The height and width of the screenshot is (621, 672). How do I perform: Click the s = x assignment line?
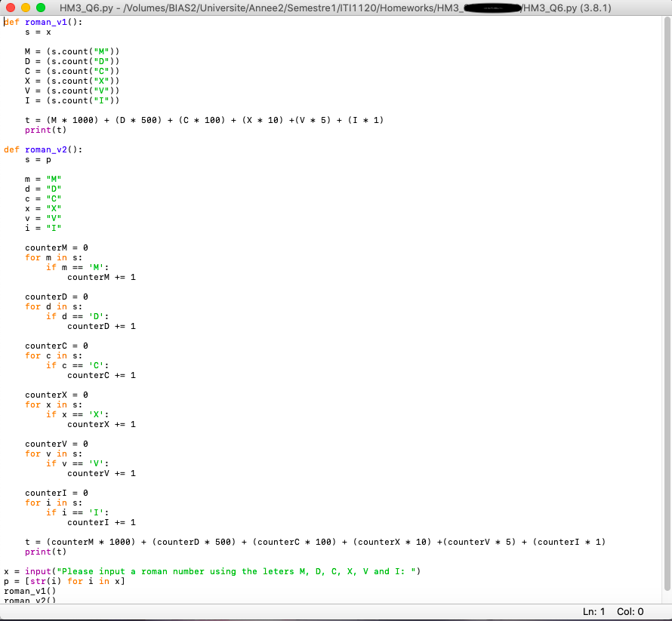tap(38, 32)
